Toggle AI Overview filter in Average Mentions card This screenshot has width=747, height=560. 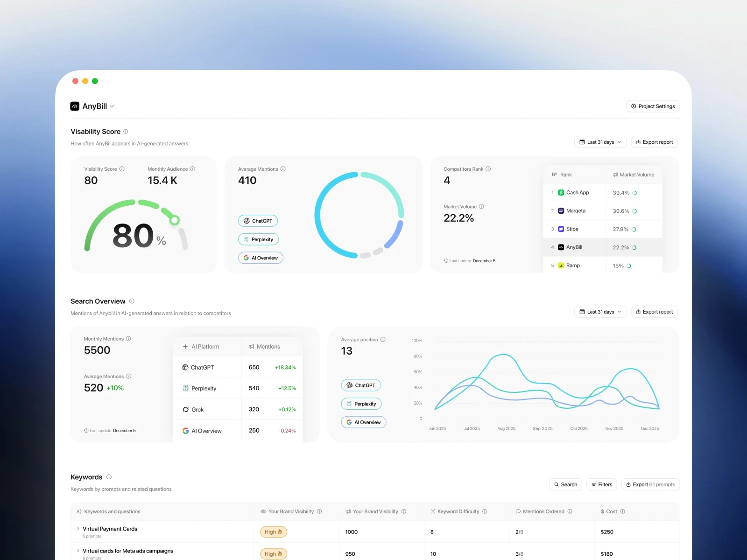pos(261,258)
